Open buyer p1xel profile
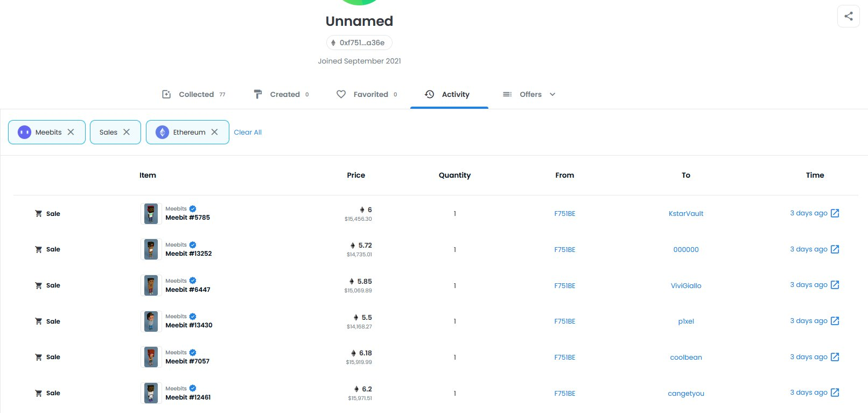 tap(686, 321)
